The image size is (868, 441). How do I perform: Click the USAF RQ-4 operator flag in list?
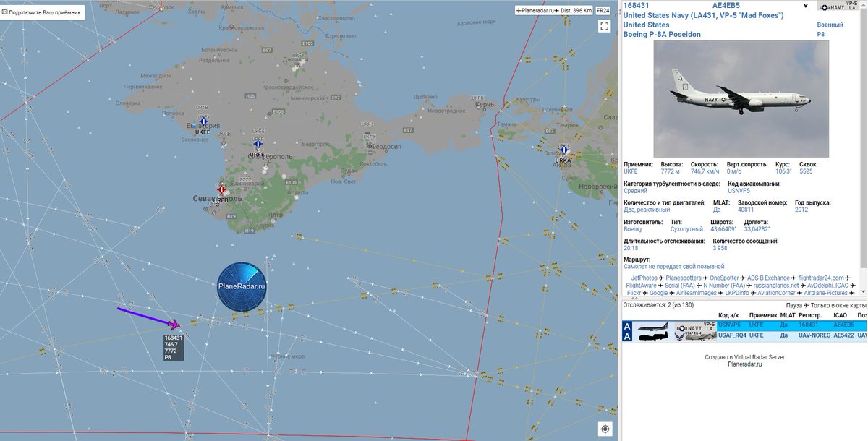pyautogui.click(x=695, y=336)
